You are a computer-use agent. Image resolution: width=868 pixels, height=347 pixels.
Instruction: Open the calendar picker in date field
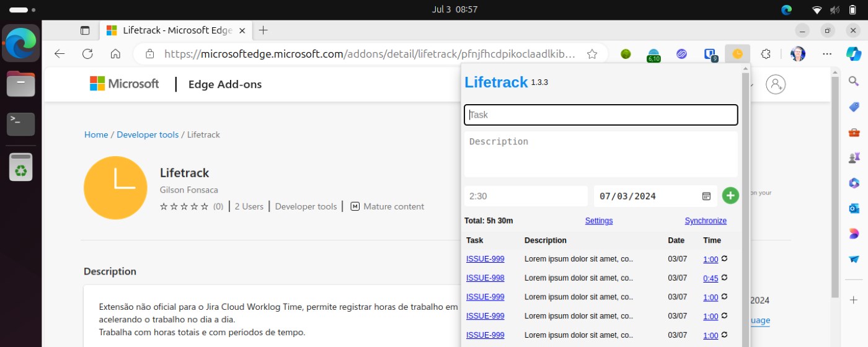click(x=706, y=196)
